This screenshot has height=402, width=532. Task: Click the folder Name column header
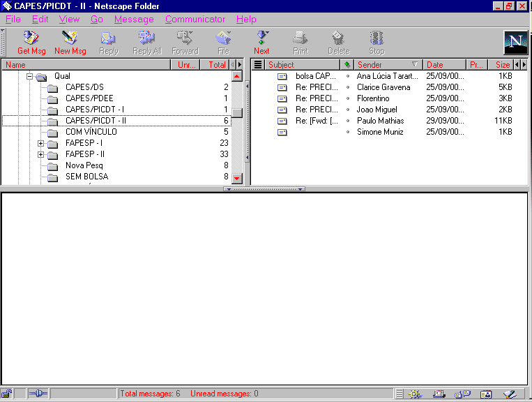coord(86,64)
